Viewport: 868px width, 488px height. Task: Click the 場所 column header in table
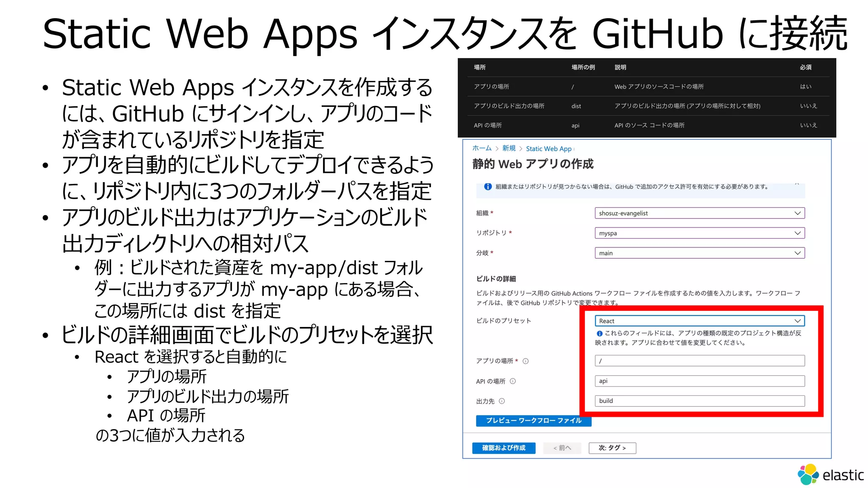click(480, 67)
